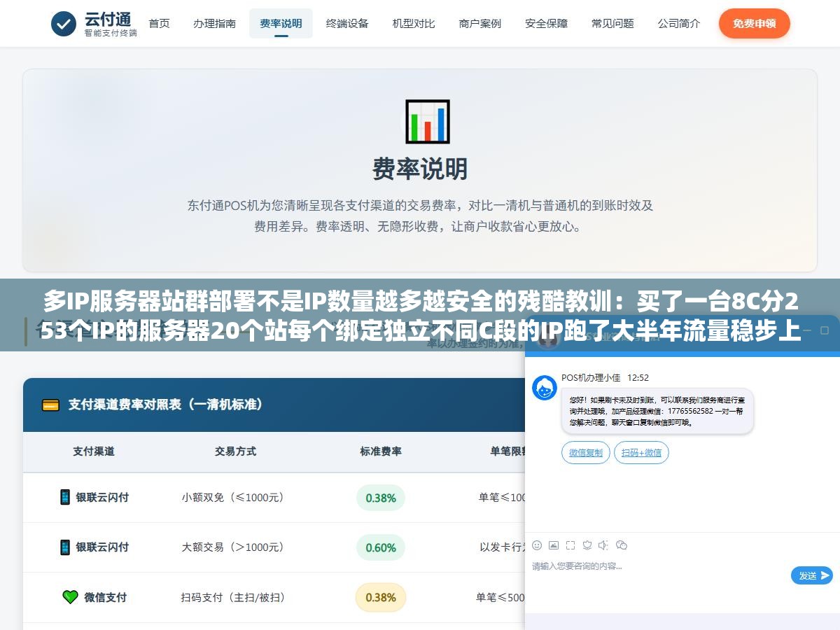Click the 标准费率 column header
Image resolution: width=840 pixels, height=630 pixels.
point(381,451)
